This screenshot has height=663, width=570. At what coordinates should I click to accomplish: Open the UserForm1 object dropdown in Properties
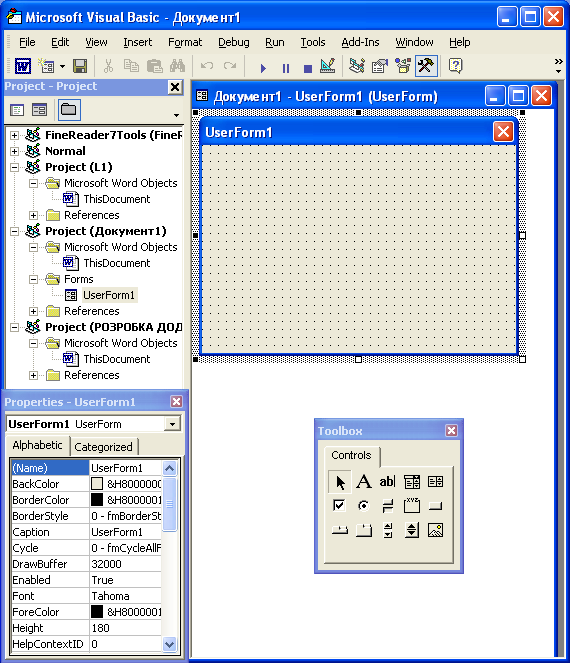pos(173,424)
